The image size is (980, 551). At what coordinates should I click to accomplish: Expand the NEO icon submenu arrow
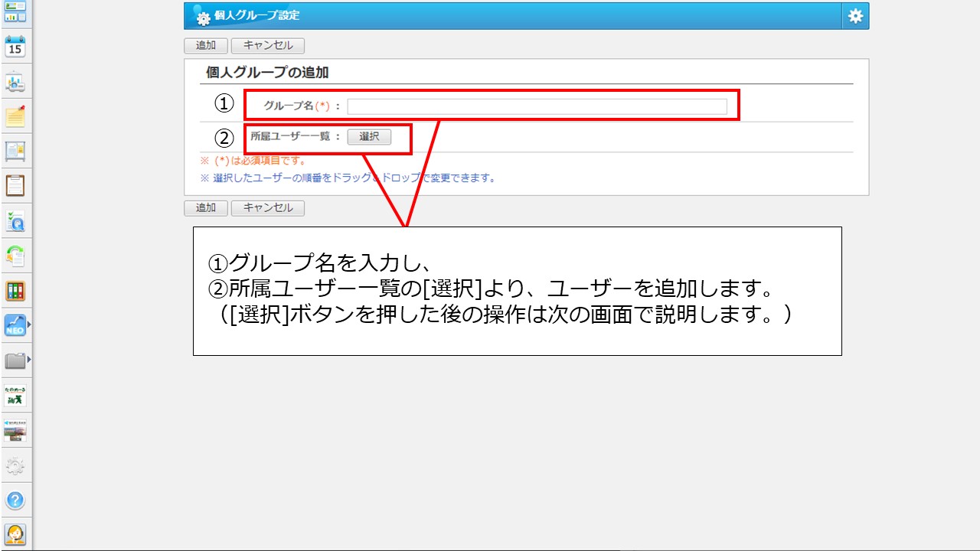(29, 325)
